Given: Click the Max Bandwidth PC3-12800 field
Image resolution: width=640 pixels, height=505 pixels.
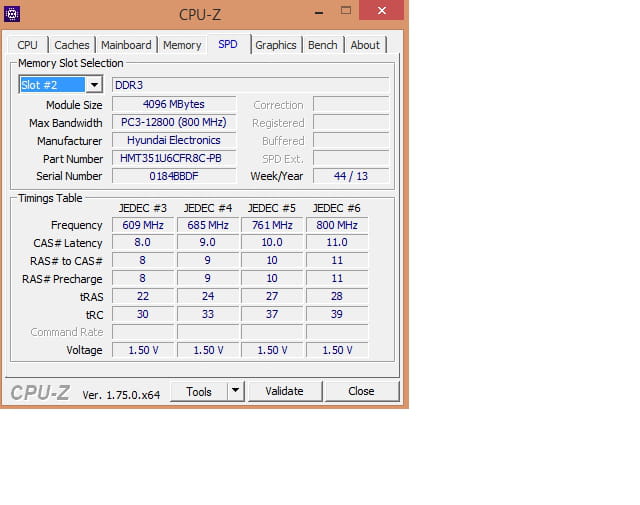Looking at the screenshot, I should (x=174, y=122).
